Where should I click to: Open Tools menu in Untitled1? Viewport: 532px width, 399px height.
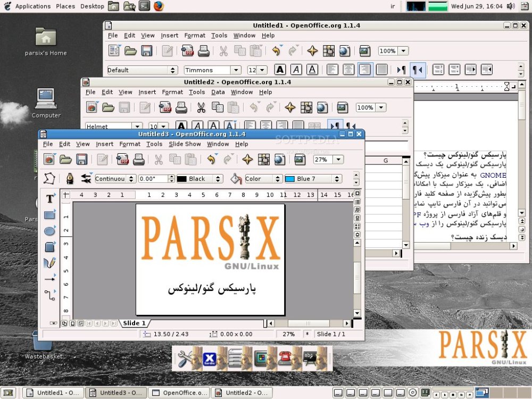[x=219, y=35]
